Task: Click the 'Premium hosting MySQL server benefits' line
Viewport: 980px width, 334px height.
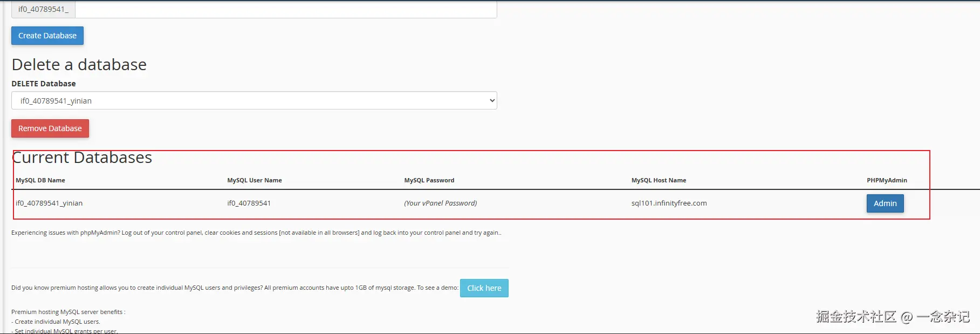Action: pos(68,312)
